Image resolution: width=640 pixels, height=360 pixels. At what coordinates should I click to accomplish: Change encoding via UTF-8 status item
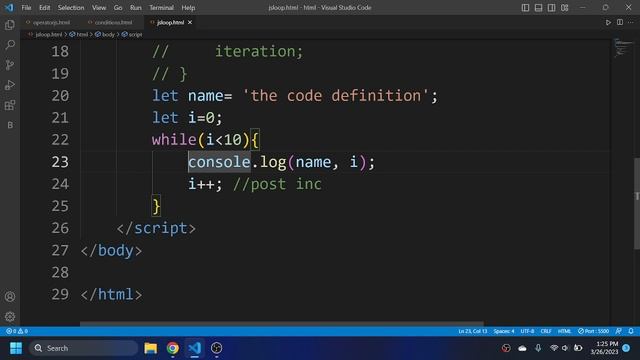(x=527, y=331)
